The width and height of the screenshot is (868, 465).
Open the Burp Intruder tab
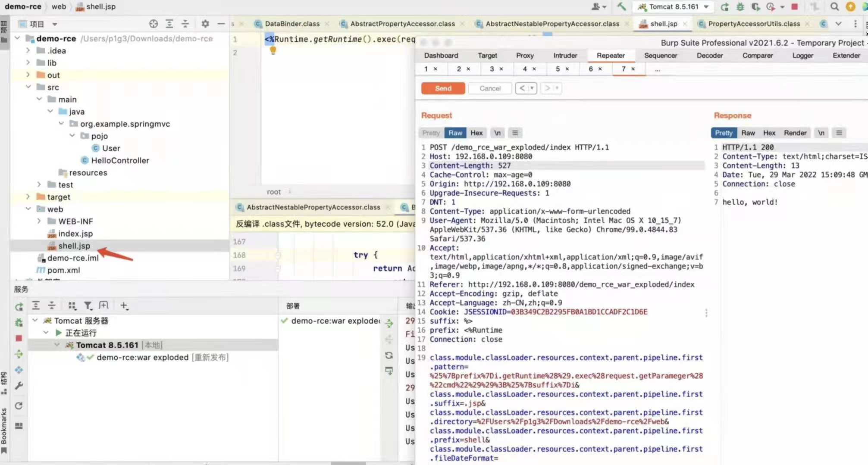click(x=565, y=55)
